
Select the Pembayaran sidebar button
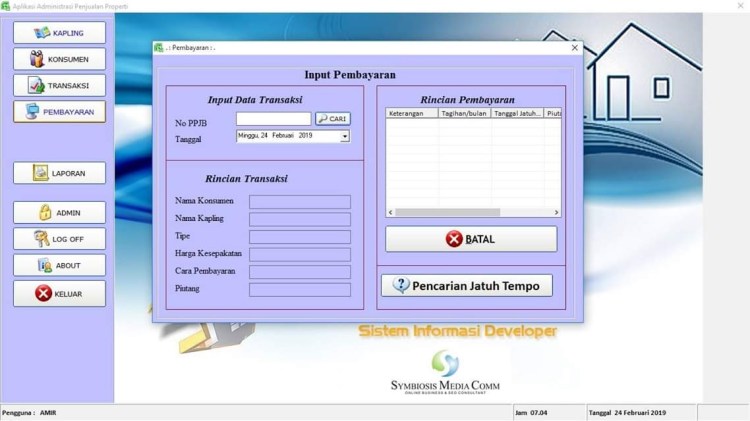click(59, 112)
